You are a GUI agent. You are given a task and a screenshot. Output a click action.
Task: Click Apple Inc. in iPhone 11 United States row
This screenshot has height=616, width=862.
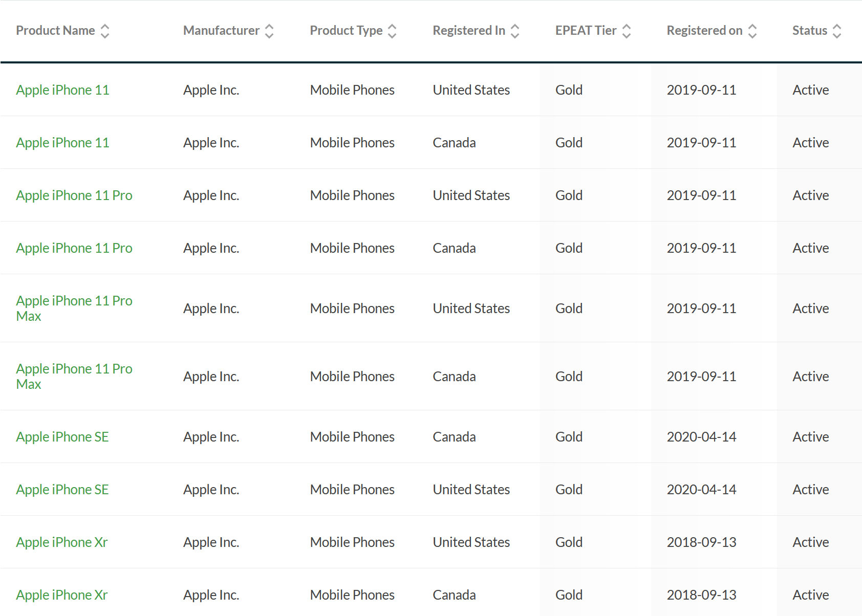pyautogui.click(x=211, y=90)
